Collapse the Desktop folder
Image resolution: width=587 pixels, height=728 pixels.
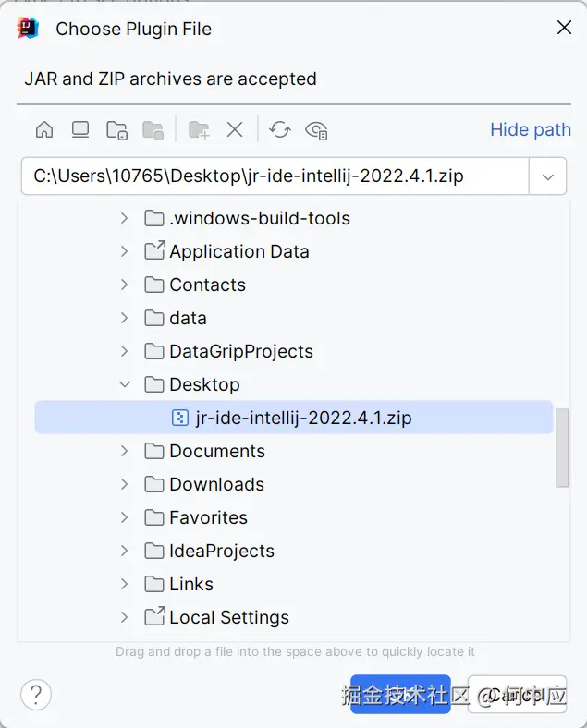click(125, 384)
